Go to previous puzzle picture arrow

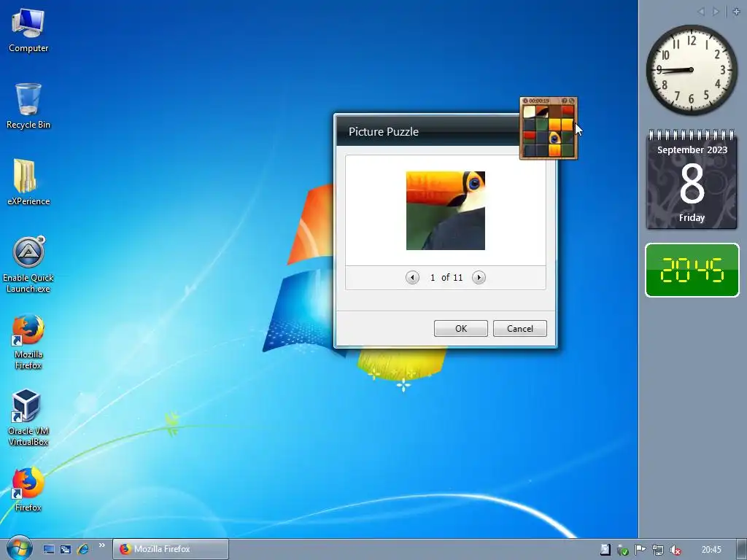[412, 277]
